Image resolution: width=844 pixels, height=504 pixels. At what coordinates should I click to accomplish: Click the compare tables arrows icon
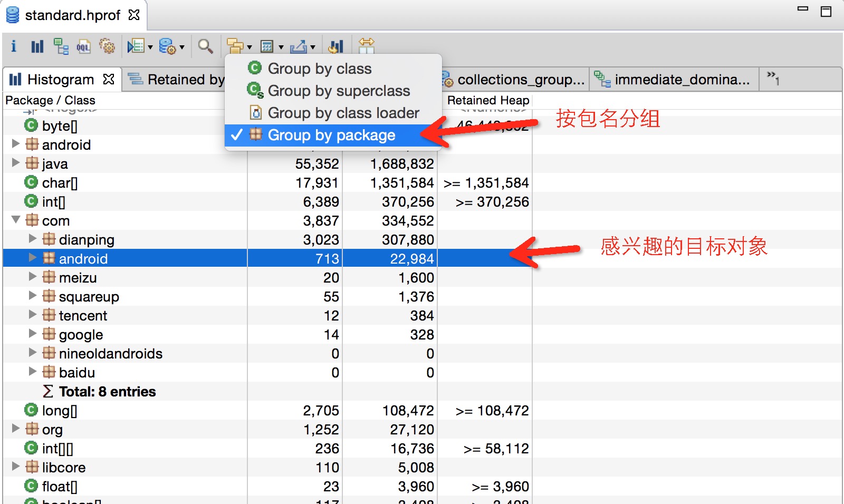pyautogui.click(x=366, y=46)
